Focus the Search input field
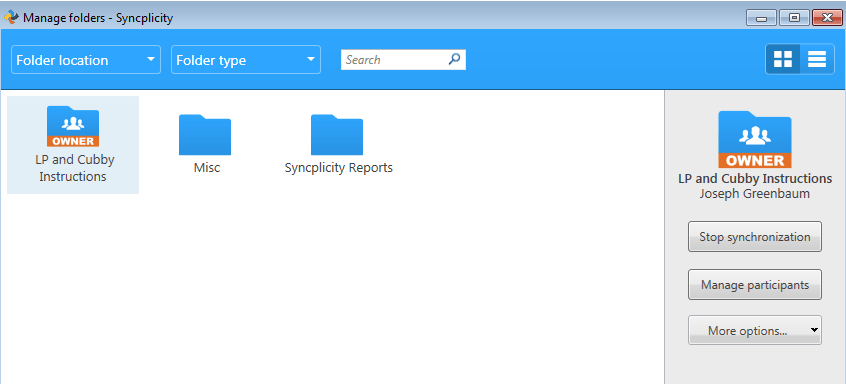Screen dimensions: 846x384 (x=403, y=60)
